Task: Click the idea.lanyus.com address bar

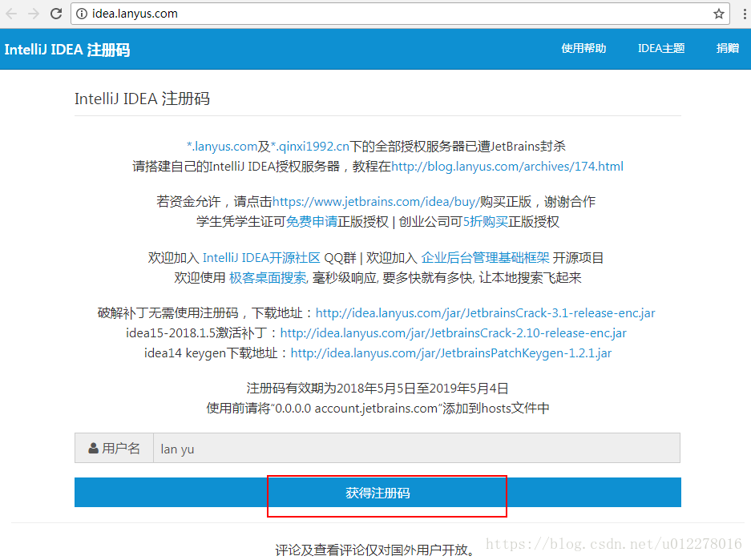Action: tap(400, 14)
